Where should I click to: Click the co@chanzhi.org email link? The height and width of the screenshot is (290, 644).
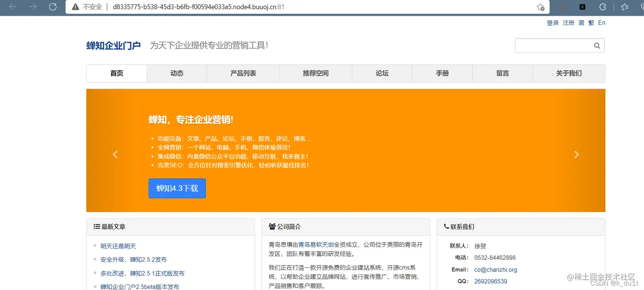click(x=496, y=270)
